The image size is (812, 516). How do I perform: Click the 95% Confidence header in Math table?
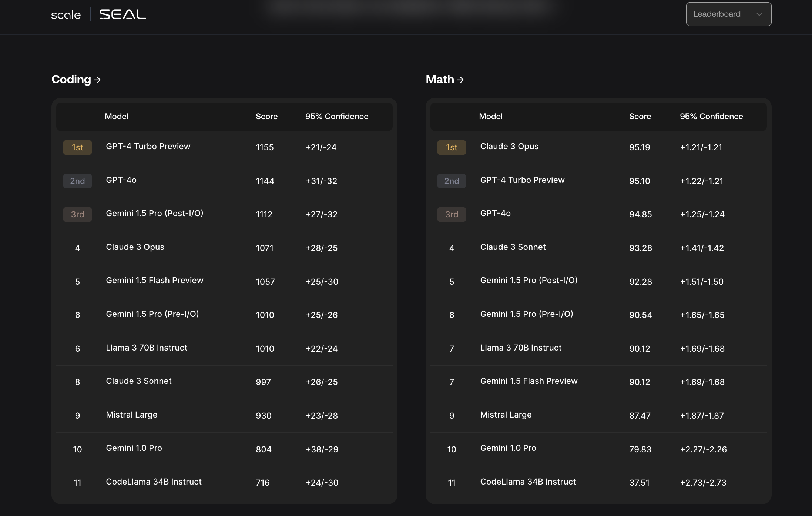(711, 116)
